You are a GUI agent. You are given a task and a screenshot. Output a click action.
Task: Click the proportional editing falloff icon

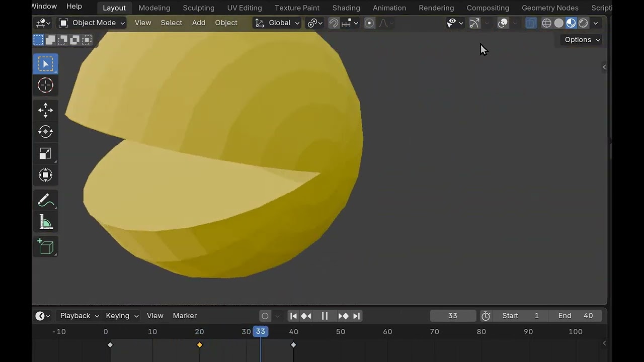click(385, 23)
